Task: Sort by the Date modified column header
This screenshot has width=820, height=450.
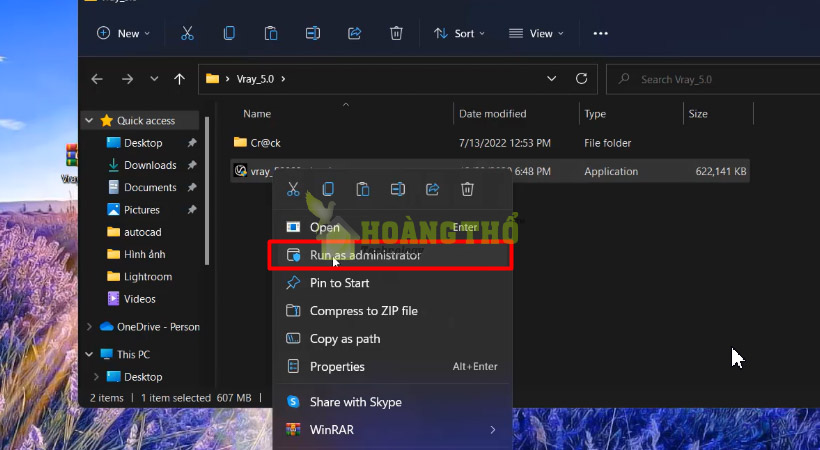Action: [x=493, y=114]
